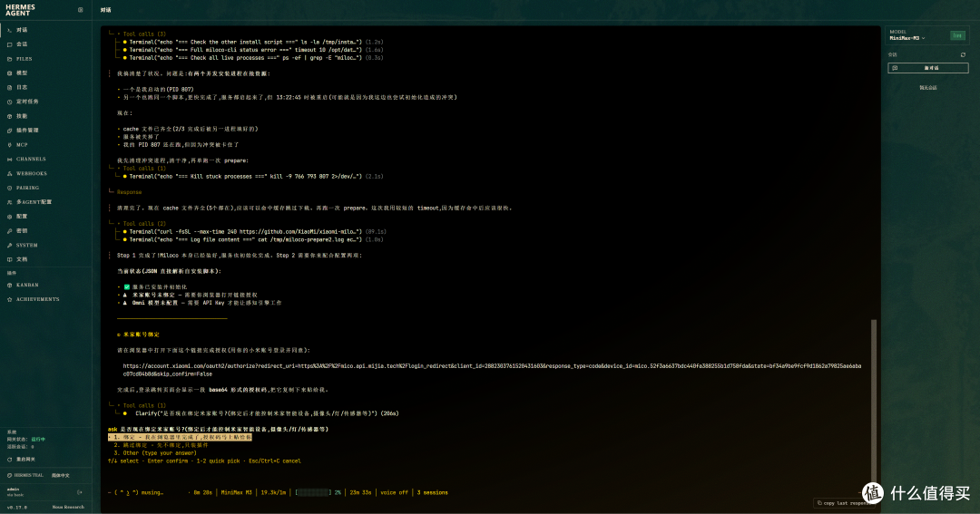Refresh the 会话 list with the refresh icon
The image size is (980, 514).
click(963, 55)
